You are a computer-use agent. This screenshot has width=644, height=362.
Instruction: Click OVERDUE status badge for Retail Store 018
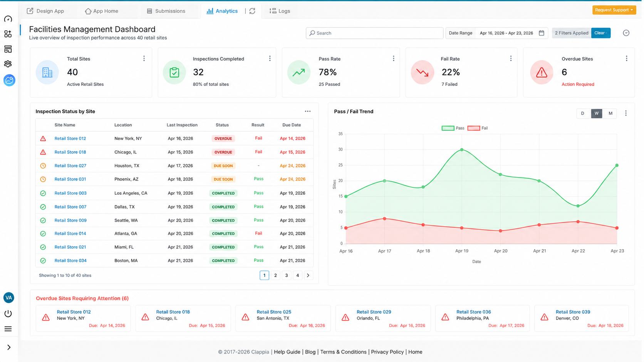(223, 152)
